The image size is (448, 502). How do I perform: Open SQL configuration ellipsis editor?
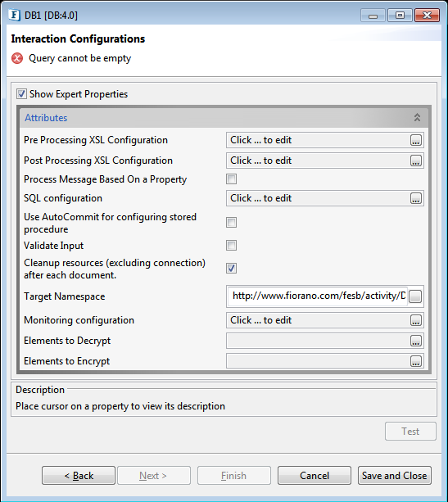pyautogui.click(x=416, y=198)
